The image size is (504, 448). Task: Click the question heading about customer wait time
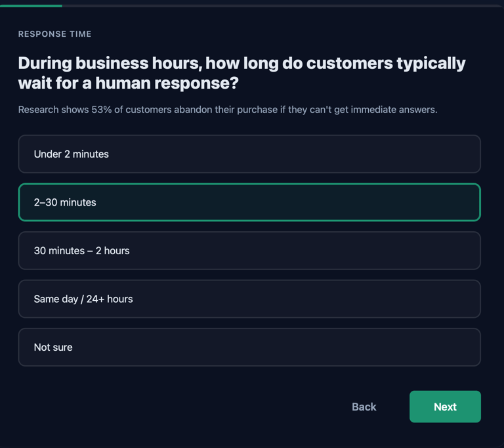pos(241,73)
